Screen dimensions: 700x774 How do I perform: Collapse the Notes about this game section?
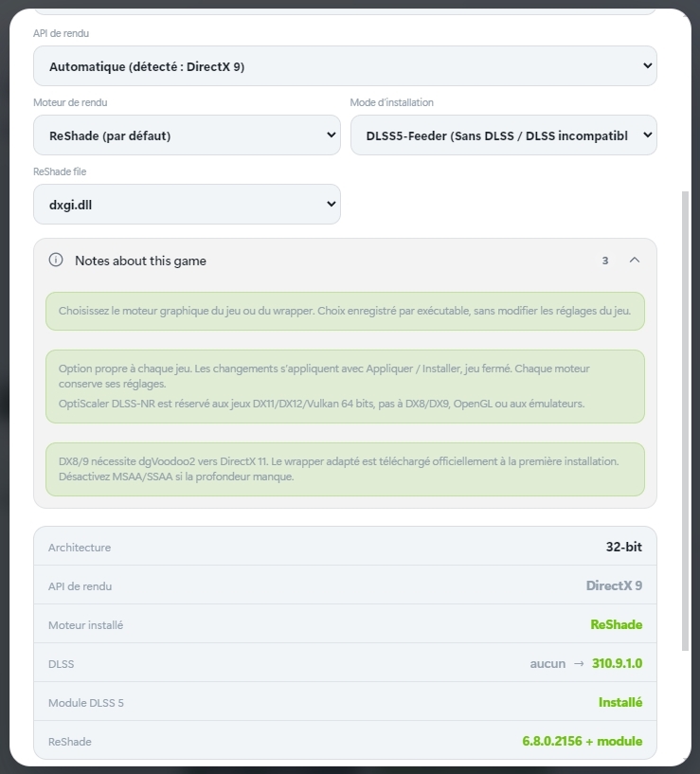click(635, 261)
